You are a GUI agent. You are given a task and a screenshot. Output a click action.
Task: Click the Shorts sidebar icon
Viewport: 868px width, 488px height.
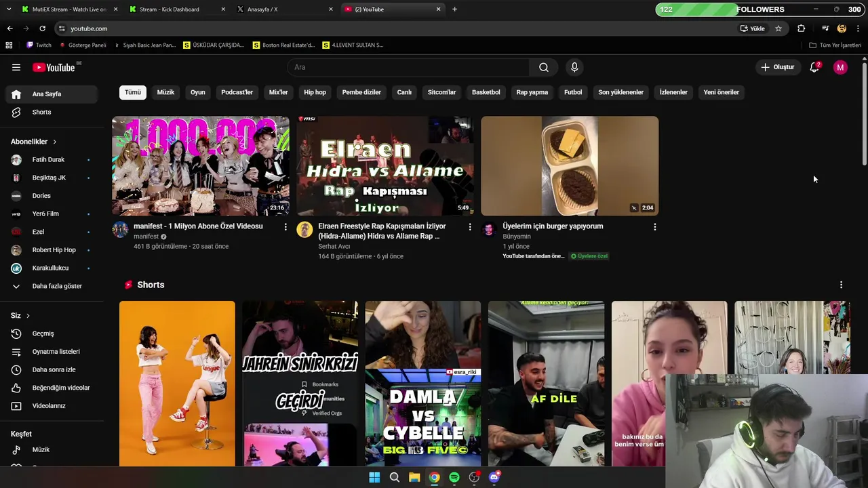16,112
